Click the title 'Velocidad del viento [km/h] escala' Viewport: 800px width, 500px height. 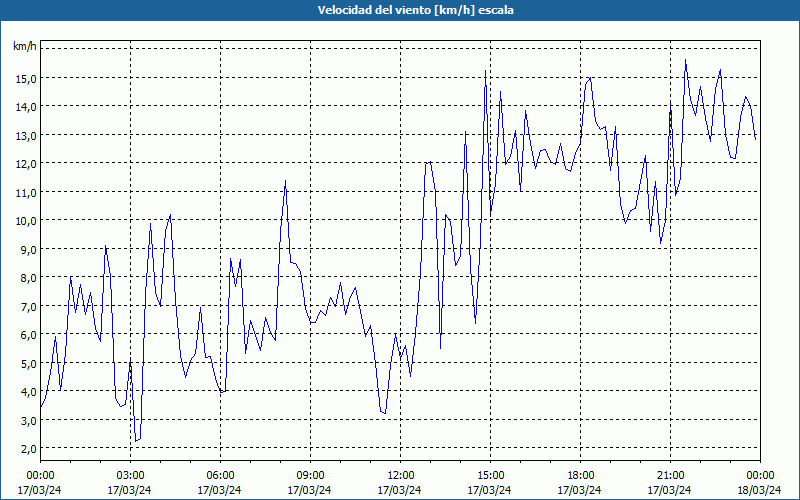415,10
